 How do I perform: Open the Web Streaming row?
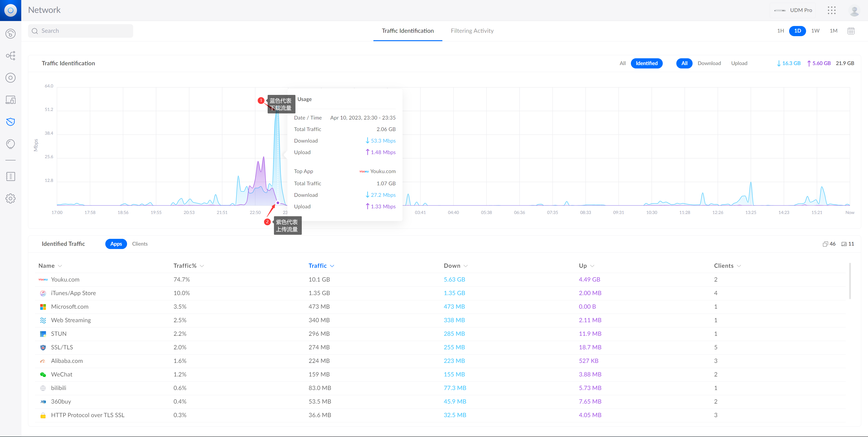pyautogui.click(x=440, y=320)
